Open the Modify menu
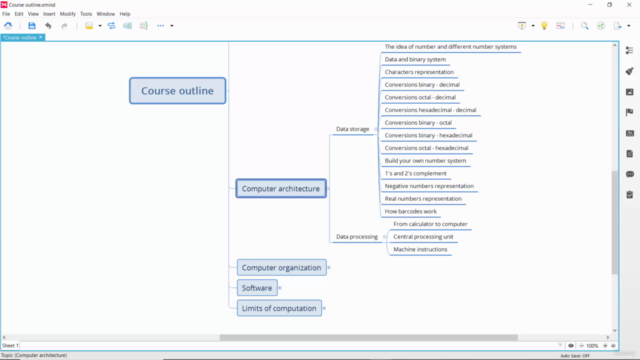The image size is (640, 360). 68,14
